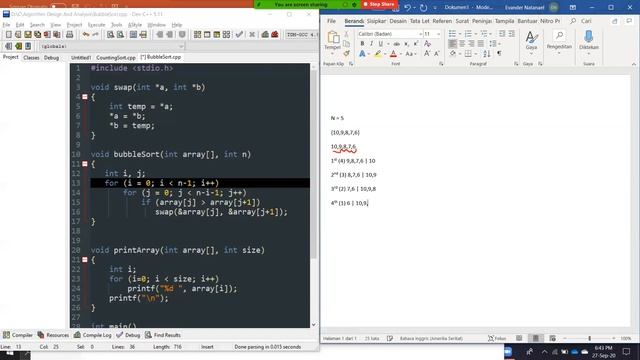Toggle Align Left button in Word

453,44
